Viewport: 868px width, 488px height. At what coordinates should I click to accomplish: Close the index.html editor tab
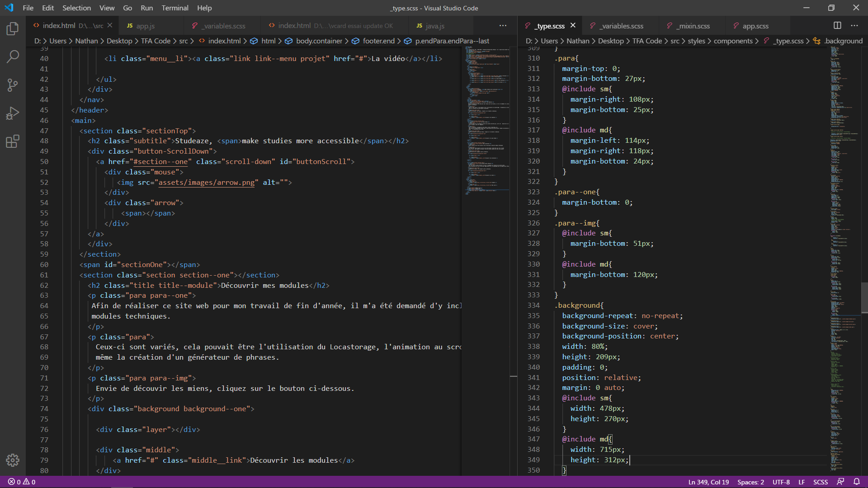110,25
